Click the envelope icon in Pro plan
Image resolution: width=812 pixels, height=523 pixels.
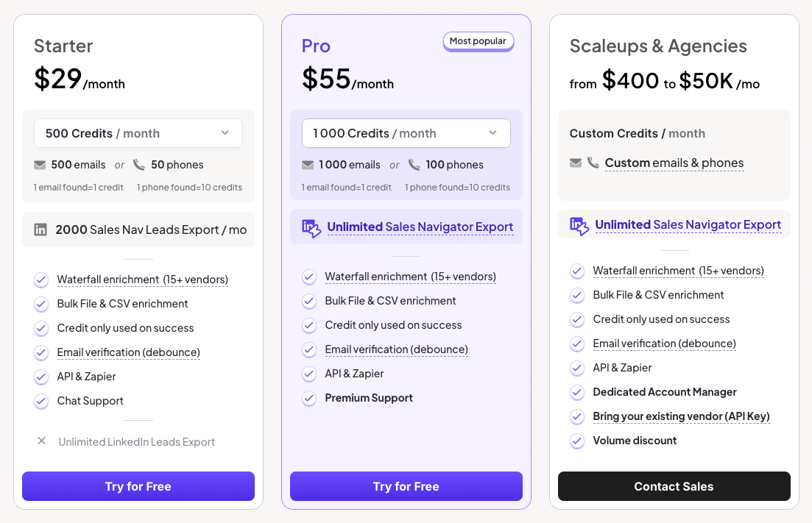pyautogui.click(x=308, y=165)
